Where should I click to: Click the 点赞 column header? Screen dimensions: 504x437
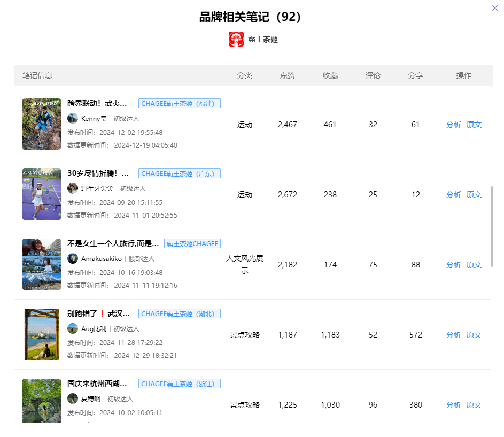pyautogui.click(x=288, y=75)
